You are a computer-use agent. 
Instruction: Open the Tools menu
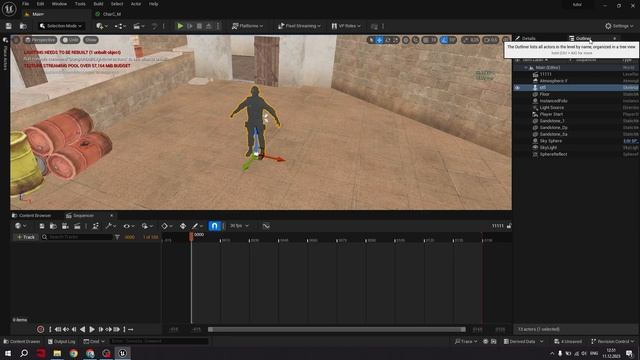pyautogui.click(x=80, y=4)
